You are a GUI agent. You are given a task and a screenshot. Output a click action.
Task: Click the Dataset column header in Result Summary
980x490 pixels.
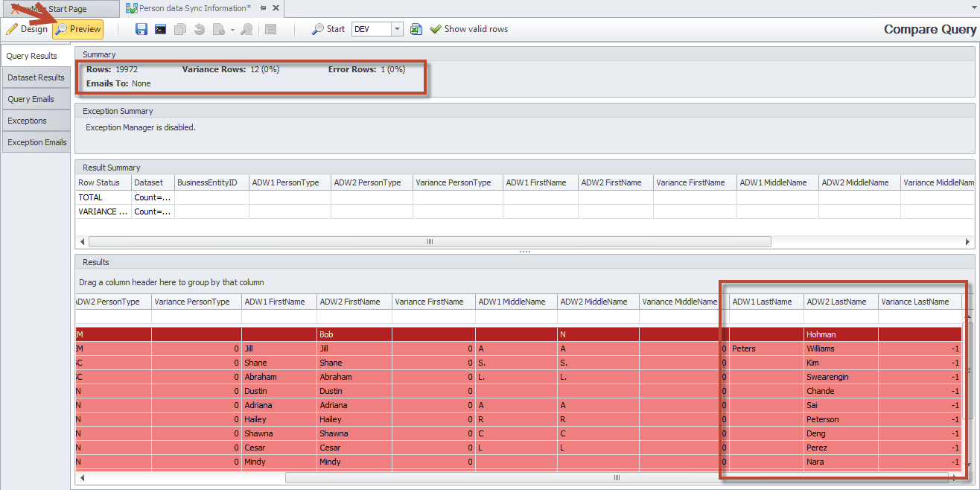coord(153,182)
